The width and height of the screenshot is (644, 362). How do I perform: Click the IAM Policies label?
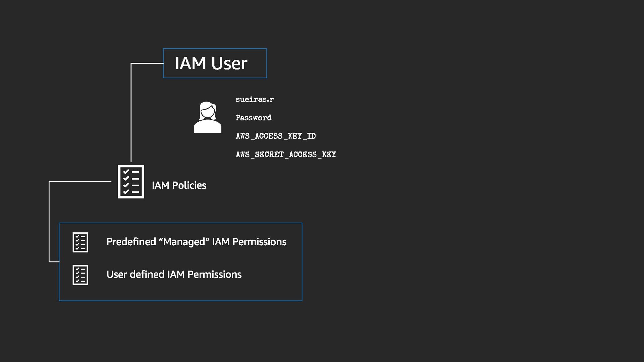[179, 185]
